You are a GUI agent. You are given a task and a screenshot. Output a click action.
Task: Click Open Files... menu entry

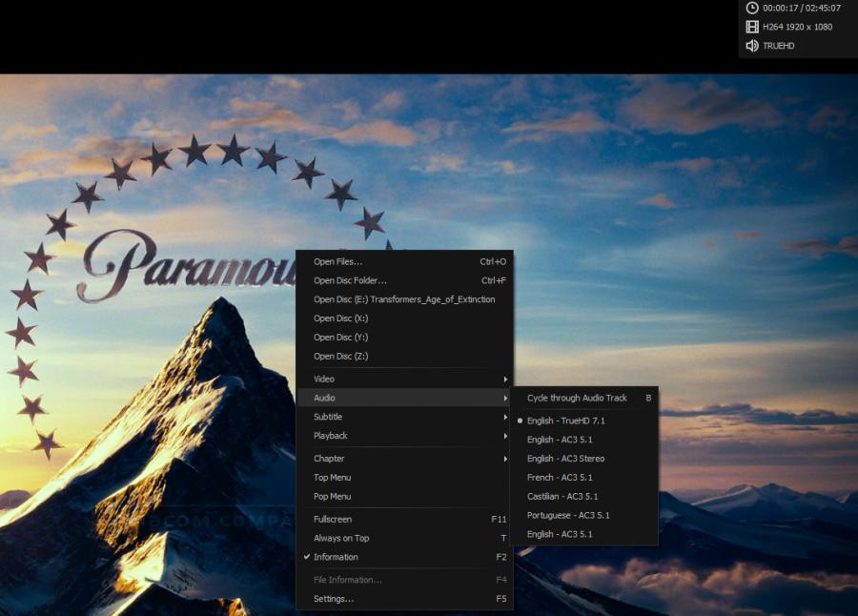337,261
